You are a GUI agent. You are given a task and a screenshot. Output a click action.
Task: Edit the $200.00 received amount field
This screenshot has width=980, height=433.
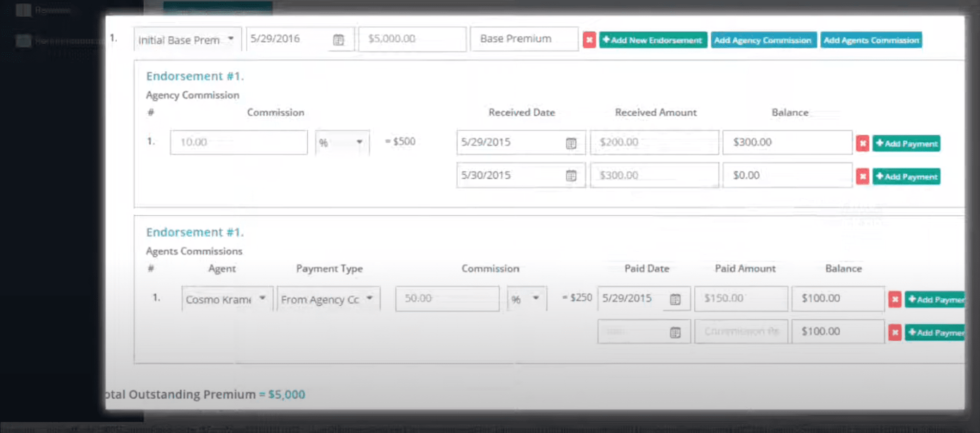click(654, 142)
